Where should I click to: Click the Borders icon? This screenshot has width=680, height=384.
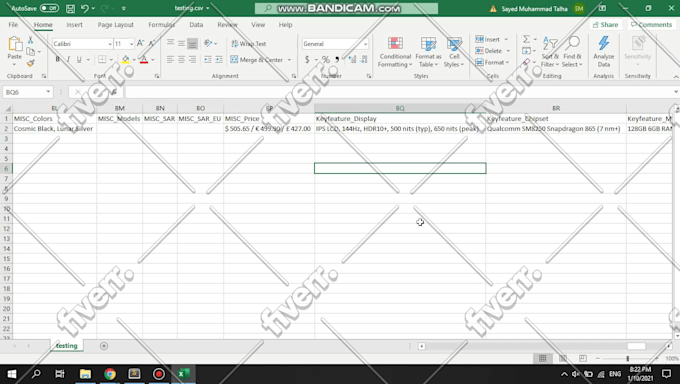(102, 59)
